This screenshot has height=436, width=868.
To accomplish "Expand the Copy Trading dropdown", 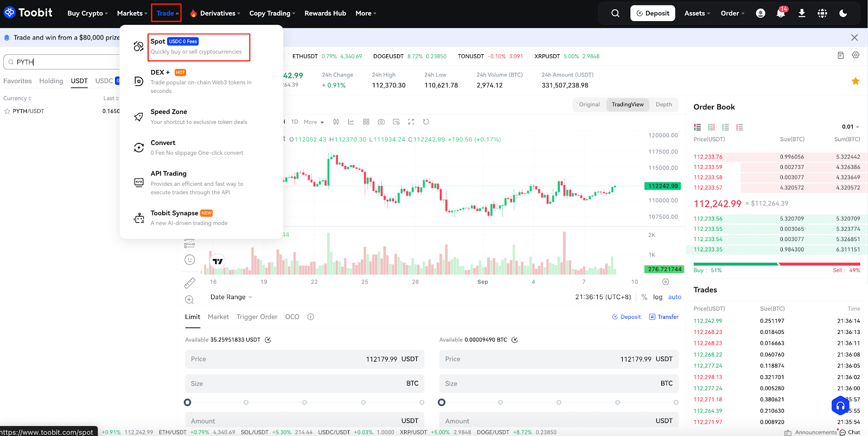I will [x=272, y=13].
